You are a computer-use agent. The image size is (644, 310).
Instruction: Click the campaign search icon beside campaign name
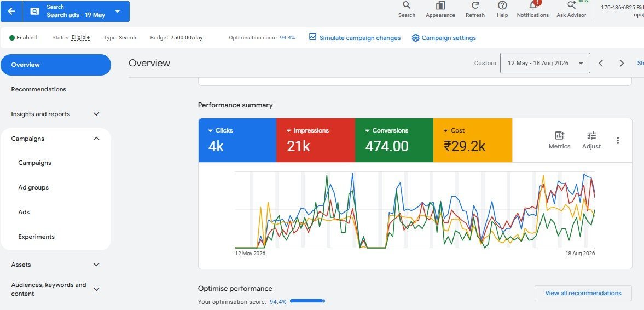click(x=35, y=12)
